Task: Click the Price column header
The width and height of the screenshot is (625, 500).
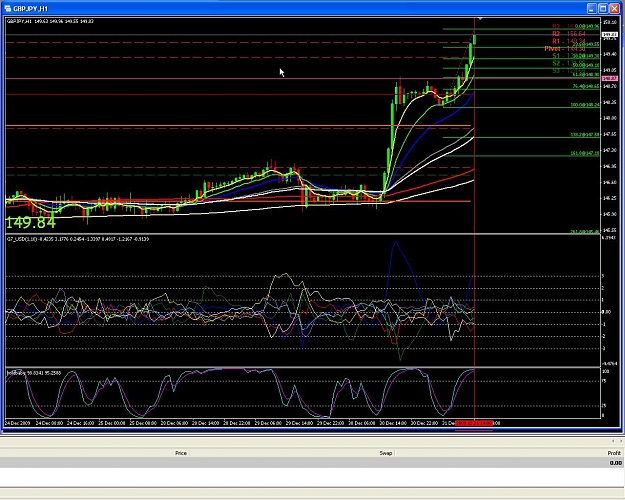Action: [181, 453]
